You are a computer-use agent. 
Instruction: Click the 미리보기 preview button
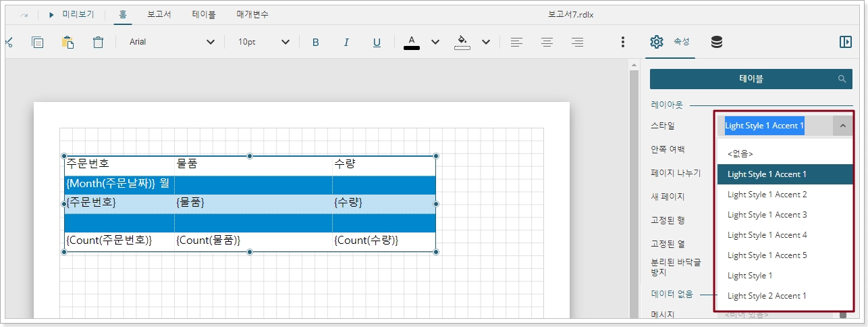click(x=72, y=14)
